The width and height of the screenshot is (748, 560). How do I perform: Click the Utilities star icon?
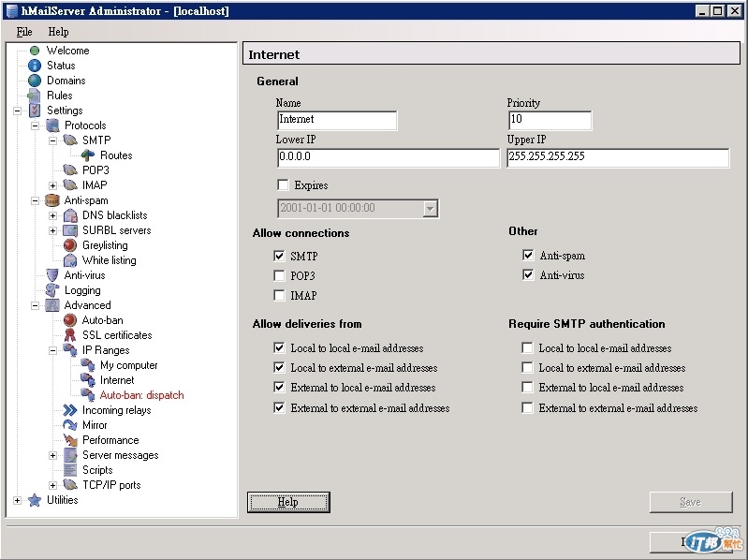pyautogui.click(x=35, y=500)
